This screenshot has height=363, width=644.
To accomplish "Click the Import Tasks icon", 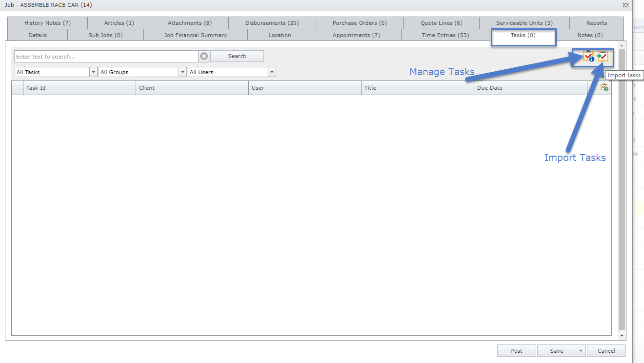I will click(603, 57).
